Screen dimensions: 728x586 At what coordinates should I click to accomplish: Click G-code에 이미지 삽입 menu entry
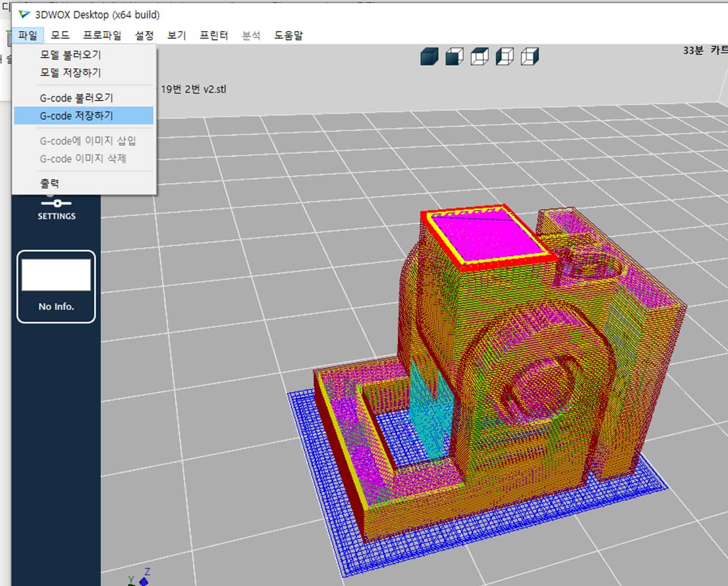point(83,141)
